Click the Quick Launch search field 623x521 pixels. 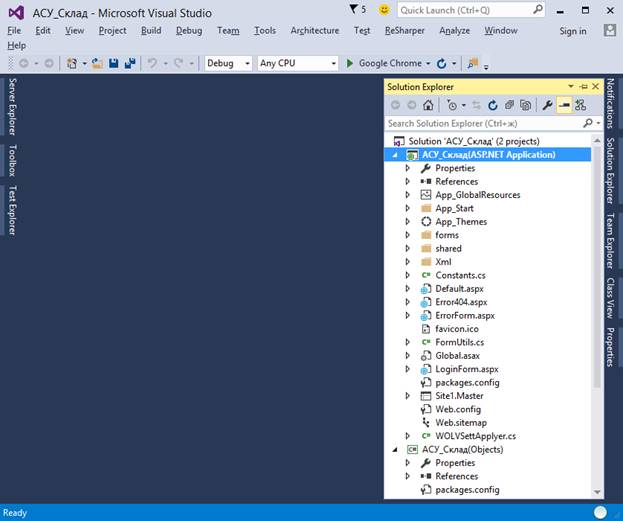click(470, 10)
